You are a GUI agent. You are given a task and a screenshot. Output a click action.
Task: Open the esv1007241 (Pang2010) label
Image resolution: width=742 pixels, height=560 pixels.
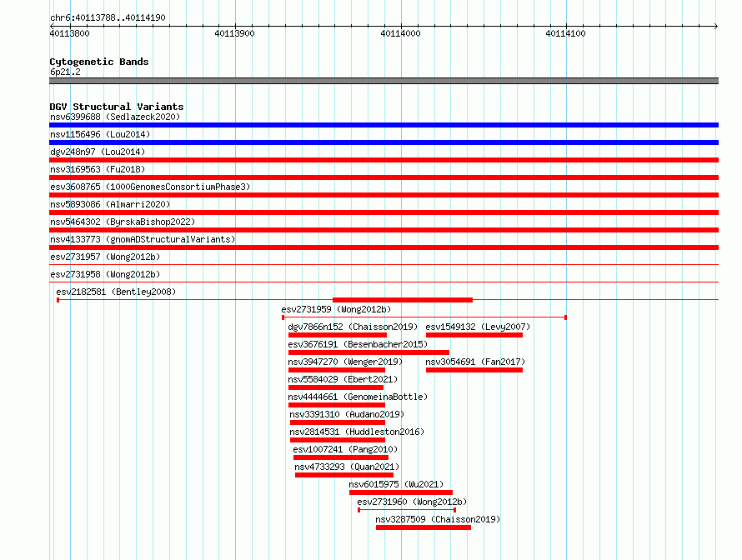pos(345,449)
